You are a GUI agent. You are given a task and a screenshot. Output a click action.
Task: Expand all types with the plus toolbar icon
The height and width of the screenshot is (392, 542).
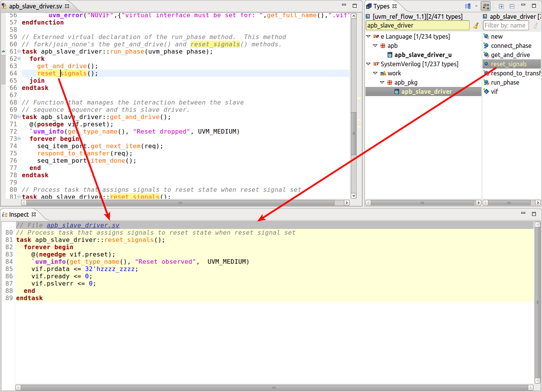(x=501, y=6)
